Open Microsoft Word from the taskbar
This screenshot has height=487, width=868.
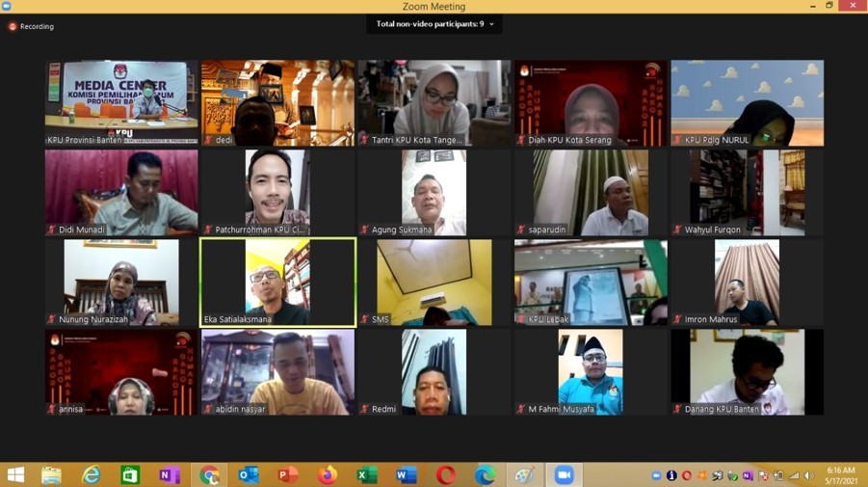(406, 474)
